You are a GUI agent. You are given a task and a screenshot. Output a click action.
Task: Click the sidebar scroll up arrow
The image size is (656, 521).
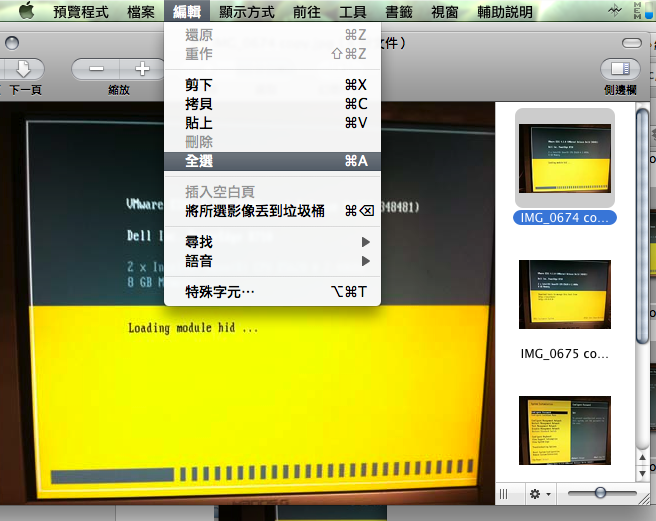643,458
